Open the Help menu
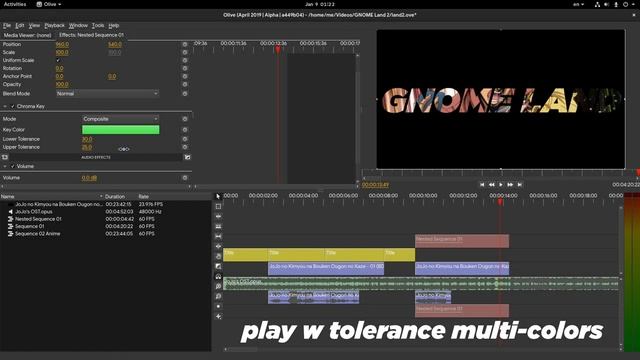The height and width of the screenshot is (360, 640). pos(113,25)
